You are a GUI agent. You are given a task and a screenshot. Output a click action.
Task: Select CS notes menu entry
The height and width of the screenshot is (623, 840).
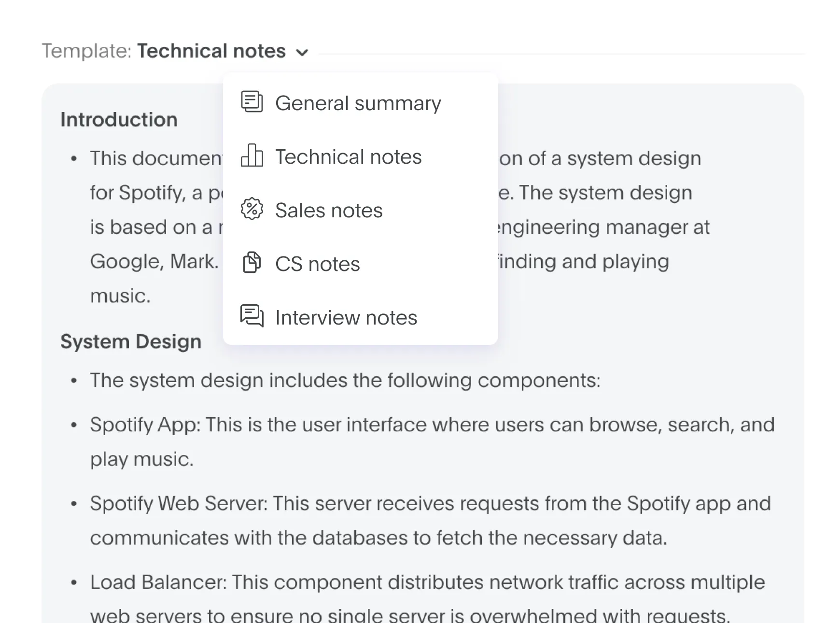click(x=317, y=264)
